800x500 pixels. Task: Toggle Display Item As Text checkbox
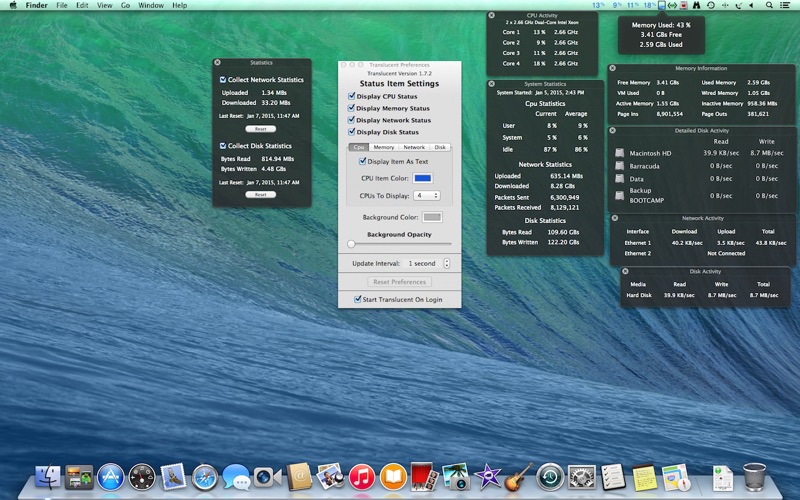tap(363, 161)
